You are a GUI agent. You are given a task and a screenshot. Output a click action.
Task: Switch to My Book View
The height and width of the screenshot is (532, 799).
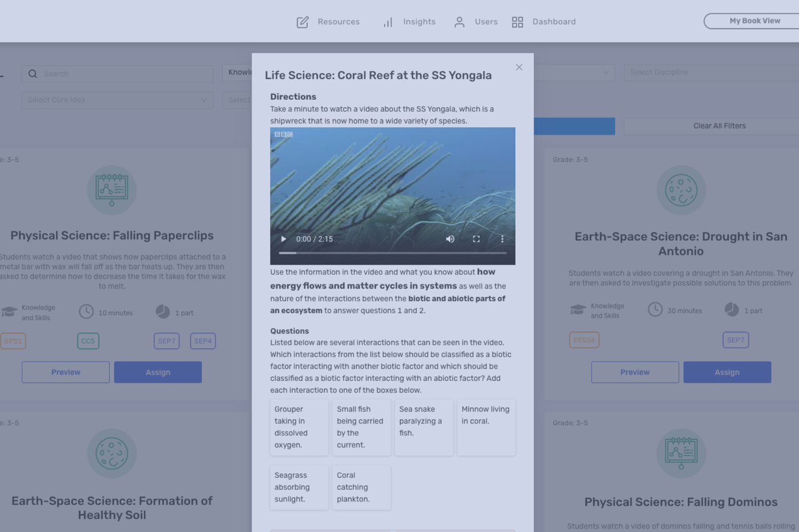754,21
